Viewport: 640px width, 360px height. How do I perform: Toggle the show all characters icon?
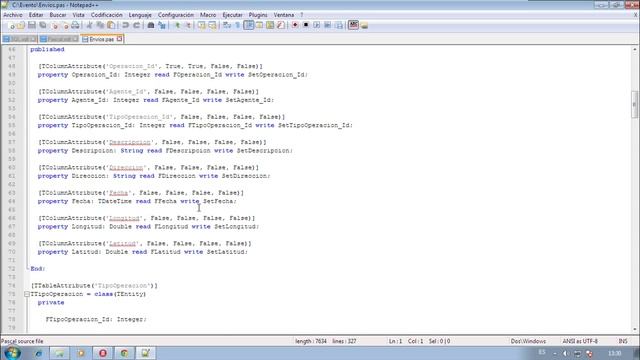pos(238,25)
